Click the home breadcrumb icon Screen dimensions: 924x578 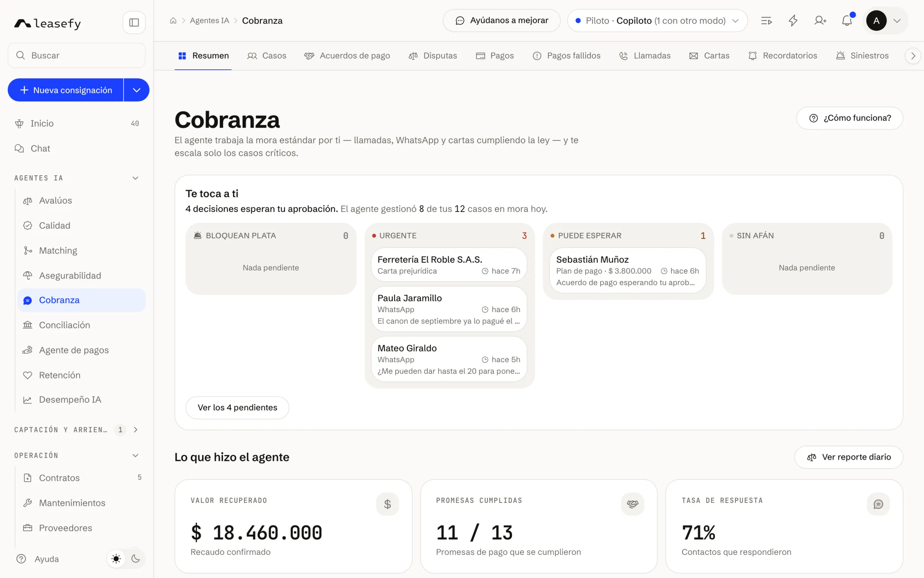173,21
